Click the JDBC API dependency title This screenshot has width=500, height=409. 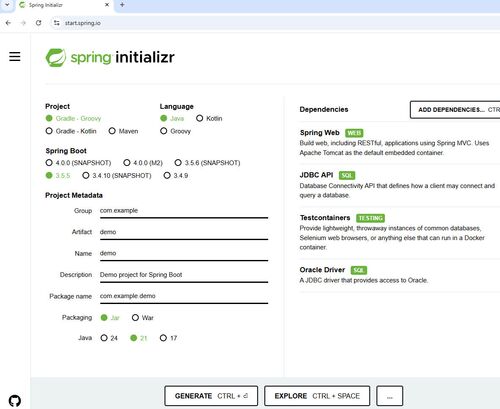pyautogui.click(x=316, y=175)
